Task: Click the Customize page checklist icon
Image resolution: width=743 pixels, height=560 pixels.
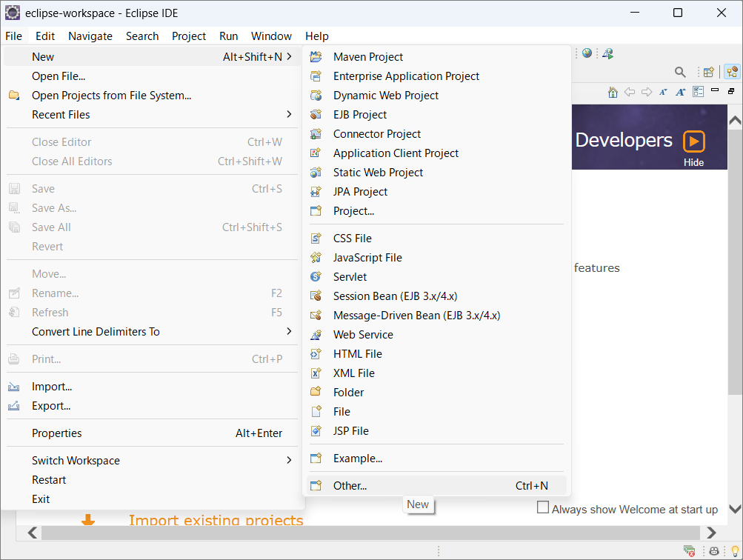Action: (x=698, y=91)
